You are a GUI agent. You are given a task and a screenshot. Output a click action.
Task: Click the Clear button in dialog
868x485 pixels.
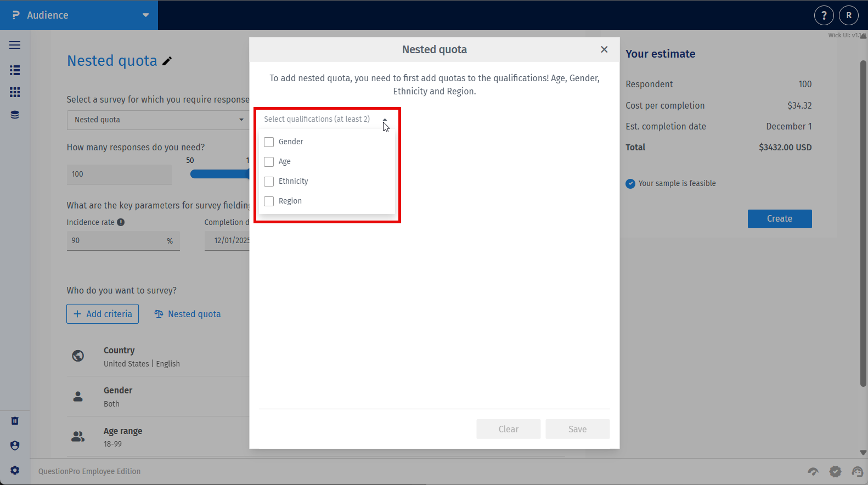point(509,429)
